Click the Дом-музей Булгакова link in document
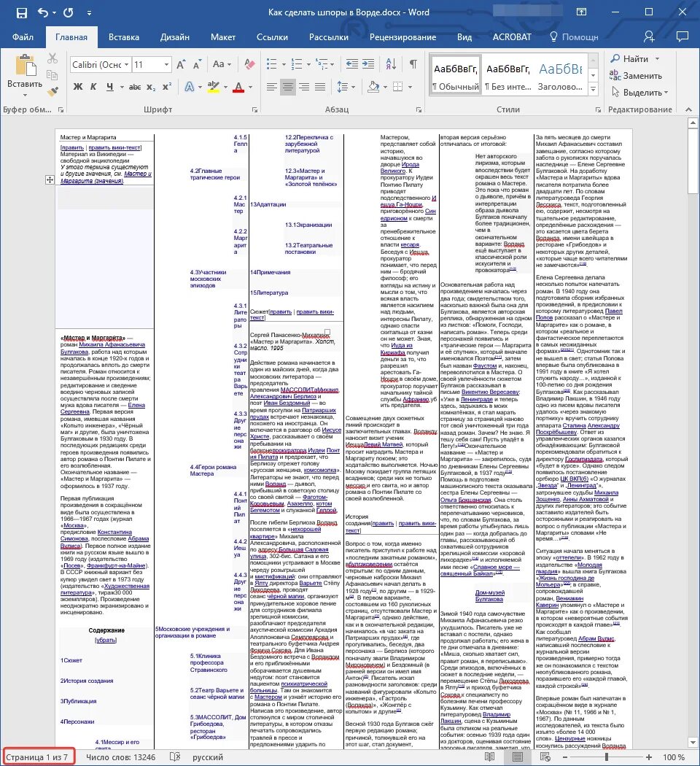The height and width of the screenshot is (766, 700). pyautogui.click(x=489, y=595)
